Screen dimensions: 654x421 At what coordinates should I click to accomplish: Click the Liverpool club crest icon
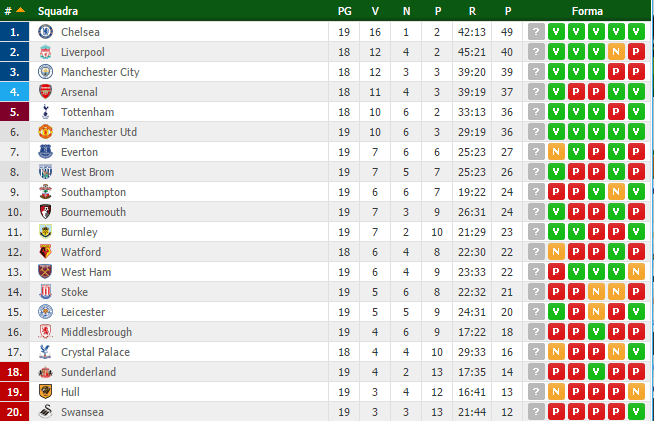[45, 52]
